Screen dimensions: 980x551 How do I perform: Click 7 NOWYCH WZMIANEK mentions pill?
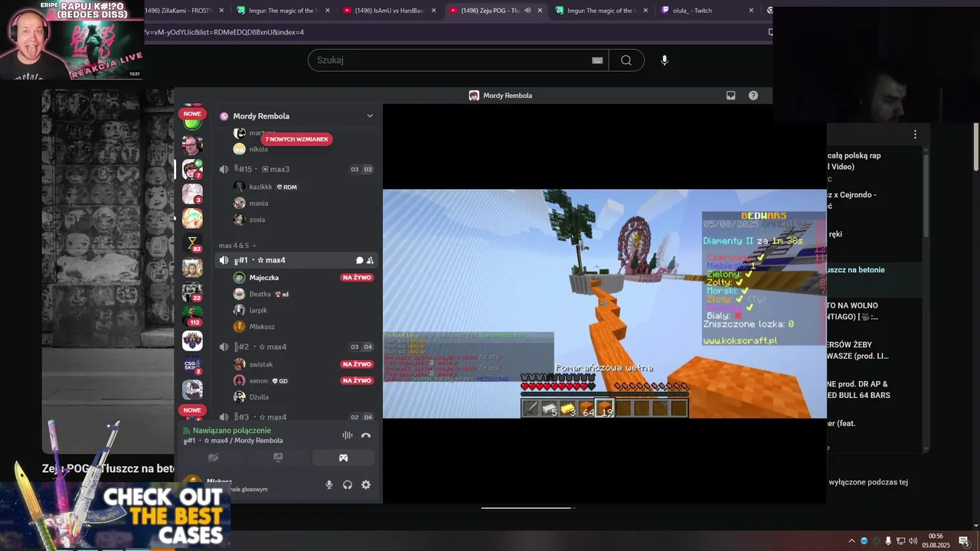coord(297,139)
